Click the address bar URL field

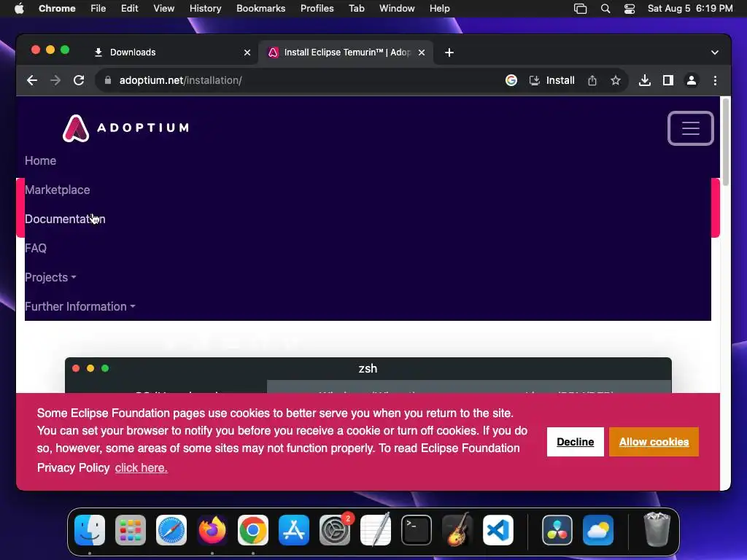305,80
